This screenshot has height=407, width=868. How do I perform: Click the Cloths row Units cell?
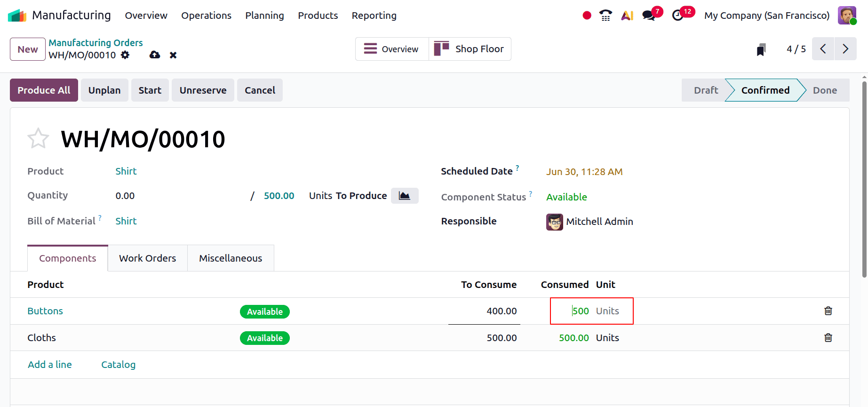click(607, 338)
